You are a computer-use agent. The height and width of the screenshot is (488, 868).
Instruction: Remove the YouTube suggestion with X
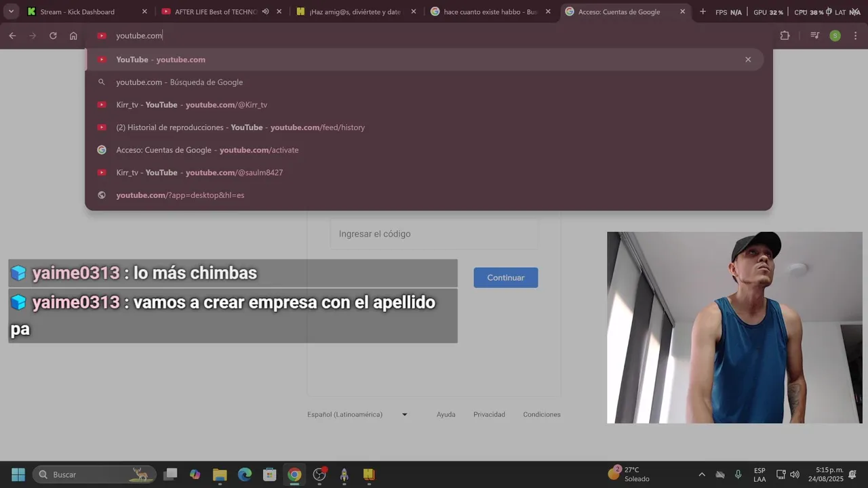(x=748, y=60)
